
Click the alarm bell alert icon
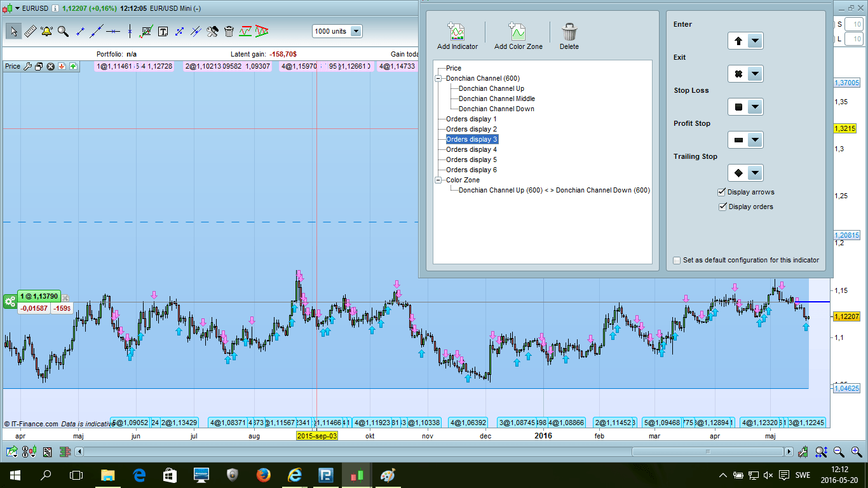[46, 31]
